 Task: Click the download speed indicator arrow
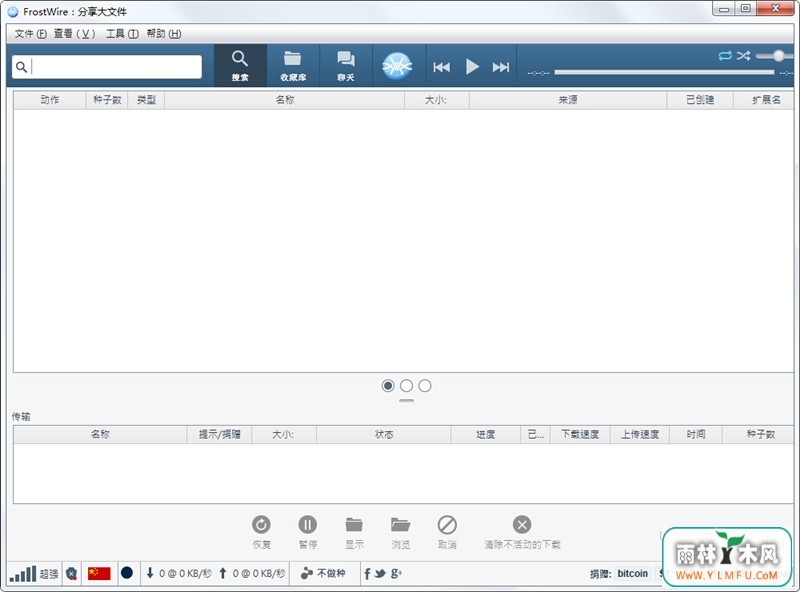coord(150,573)
